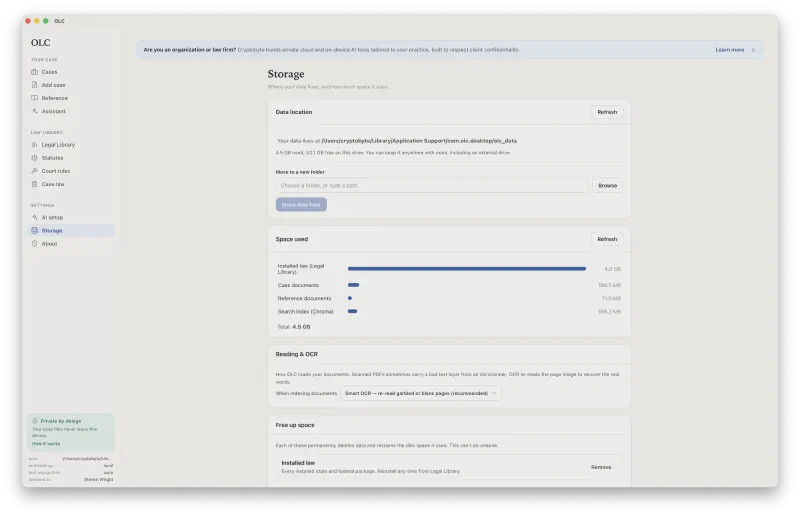Click the Storage page heading
800x516 pixels.
click(x=286, y=74)
